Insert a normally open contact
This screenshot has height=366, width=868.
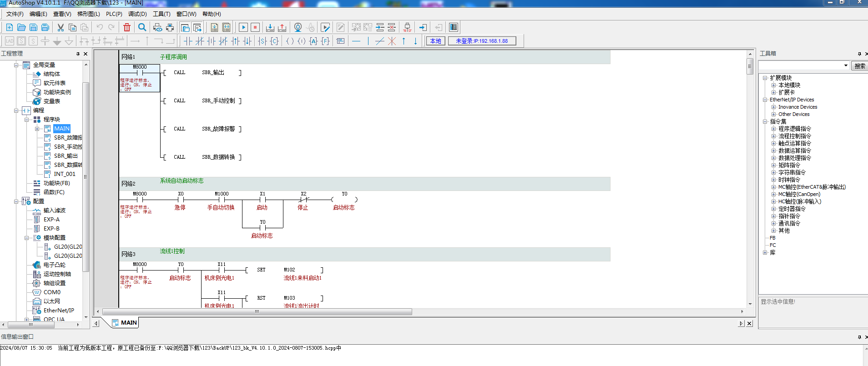pos(188,41)
